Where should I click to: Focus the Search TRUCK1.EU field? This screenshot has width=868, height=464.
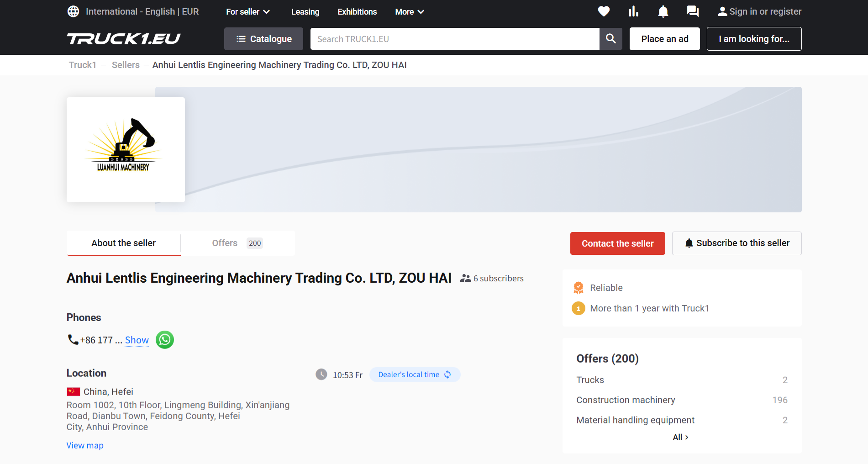pyautogui.click(x=455, y=39)
